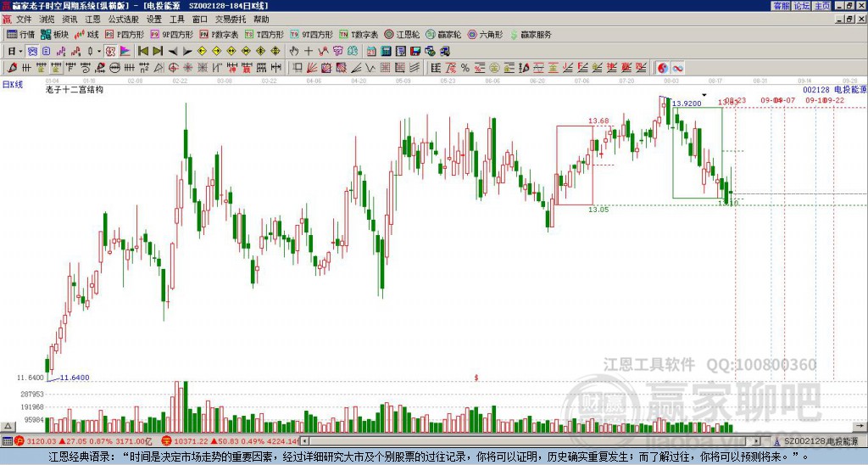This screenshot has height=465, width=868.
Task: Open the calendar date icon
Action: (371, 51)
